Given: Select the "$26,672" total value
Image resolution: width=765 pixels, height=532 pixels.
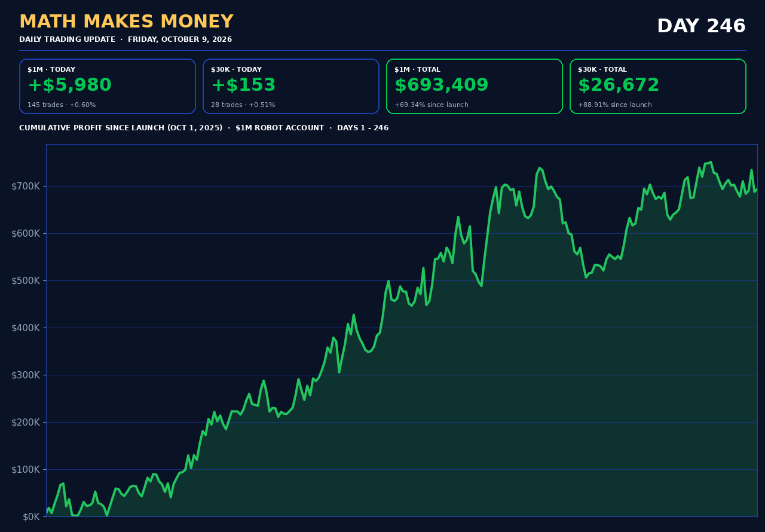Looking at the screenshot, I should tap(619, 85).
